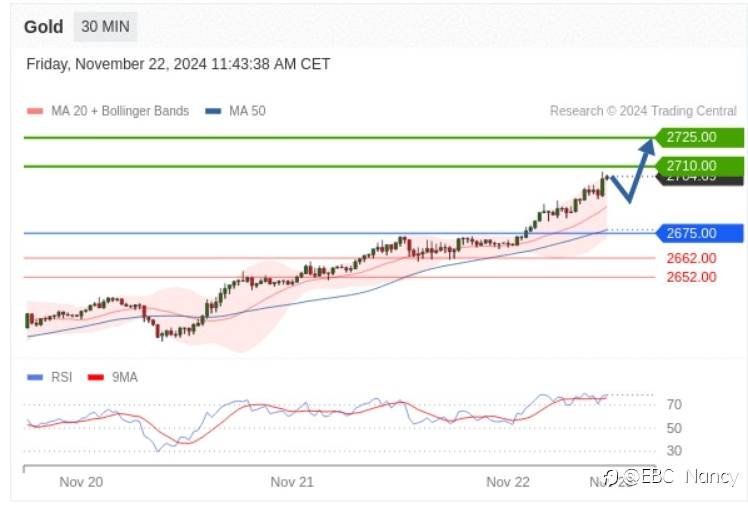Click the MA 50 legend swatch
This screenshot has width=748, height=510.
(213, 111)
